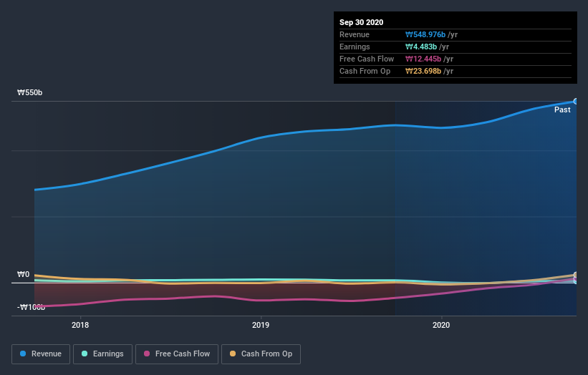The height and width of the screenshot is (375, 588).
Task: Click the ₩550b y-axis label
Action: coord(30,92)
